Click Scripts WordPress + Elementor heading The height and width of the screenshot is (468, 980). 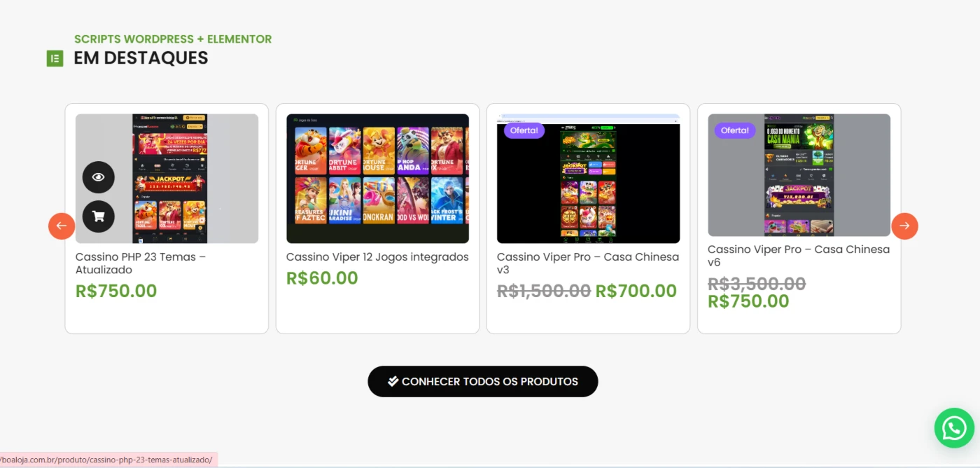click(x=173, y=39)
